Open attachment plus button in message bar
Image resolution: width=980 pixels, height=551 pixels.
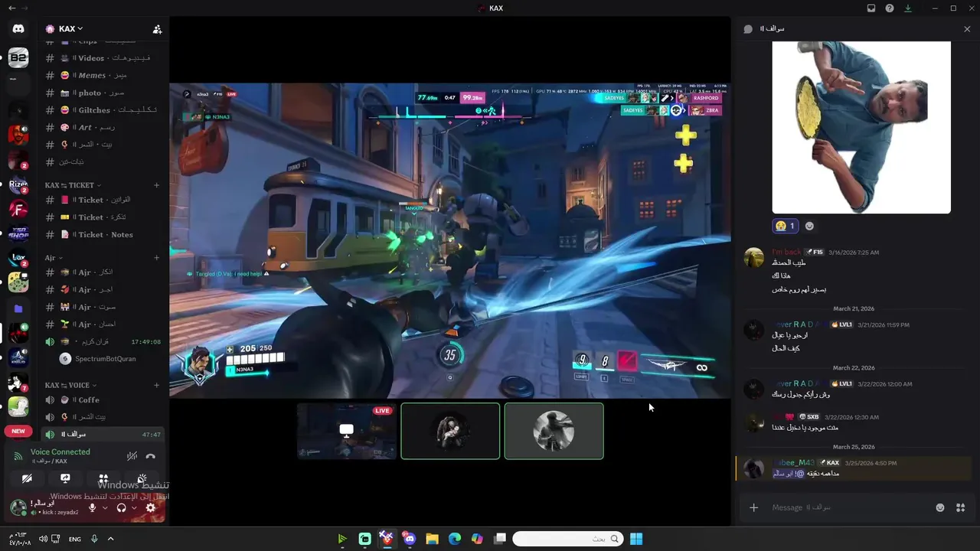[754, 507]
